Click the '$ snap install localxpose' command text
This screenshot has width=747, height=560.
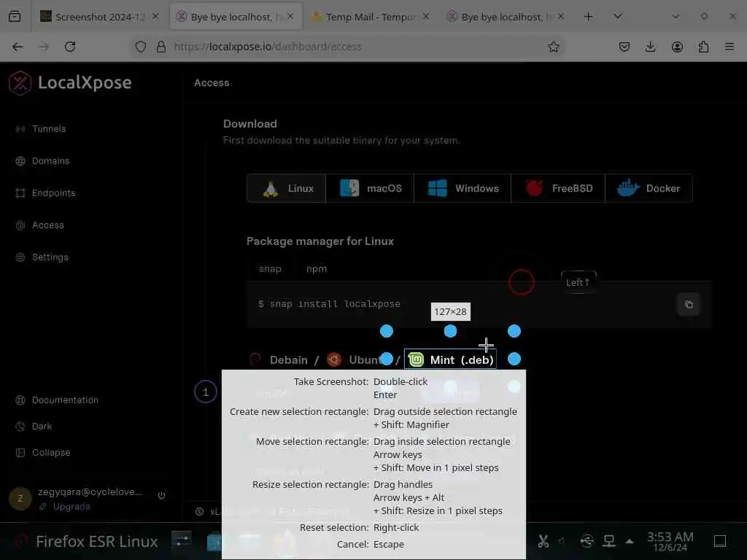click(x=329, y=304)
